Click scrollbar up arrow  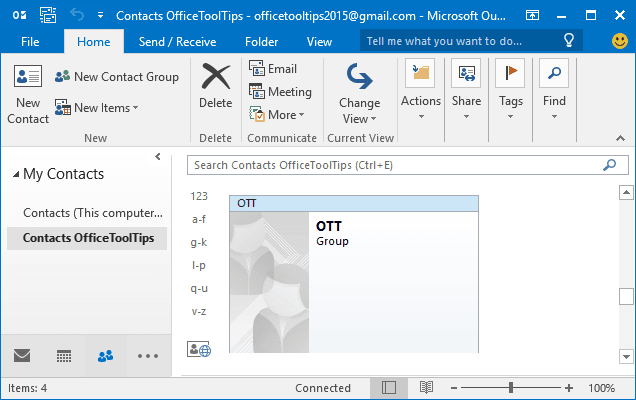pyautogui.click(x=626, y=192)
